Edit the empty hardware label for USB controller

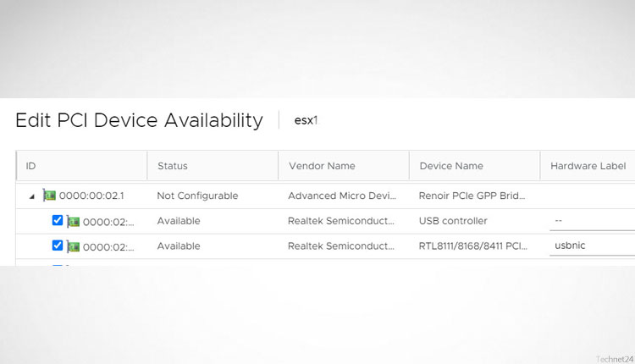[x=591, y=221]
